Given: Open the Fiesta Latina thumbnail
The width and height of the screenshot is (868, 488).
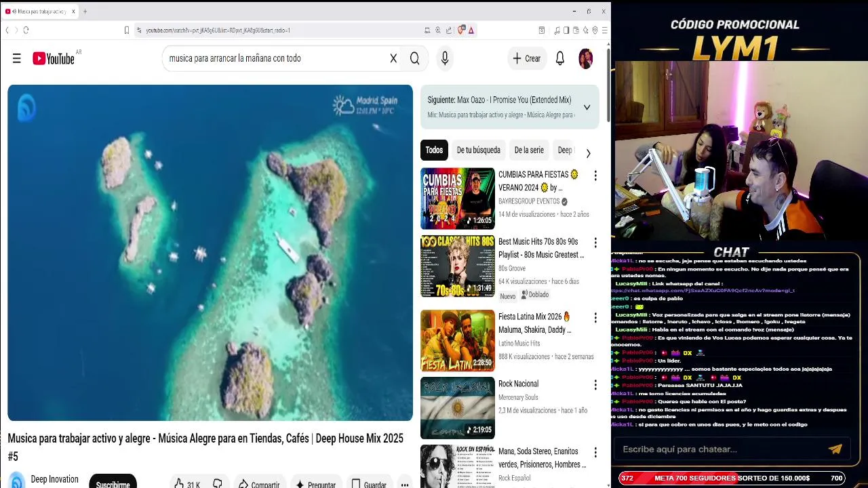Looking at the screenshot, I should tap(458, 340).
